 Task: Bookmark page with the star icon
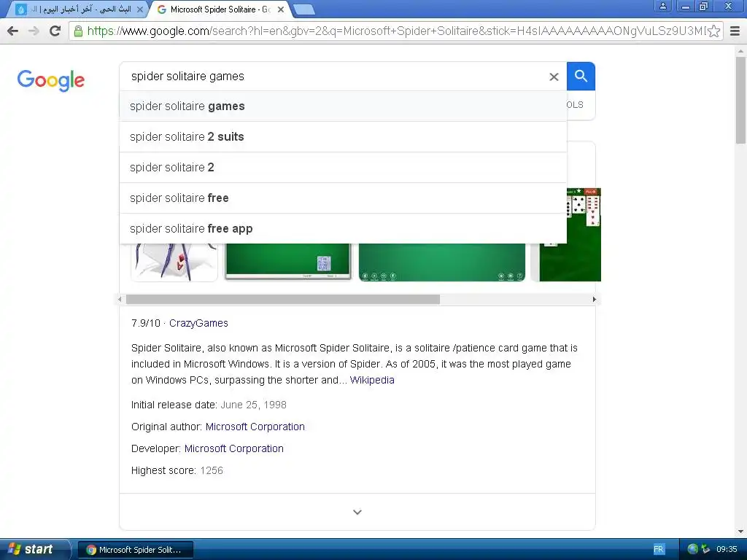pos(713,31)
